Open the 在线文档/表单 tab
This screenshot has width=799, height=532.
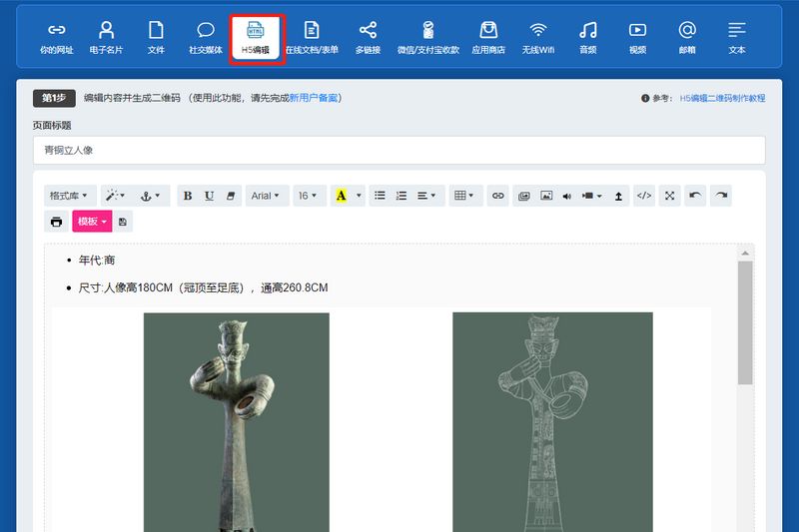[312, 38]
